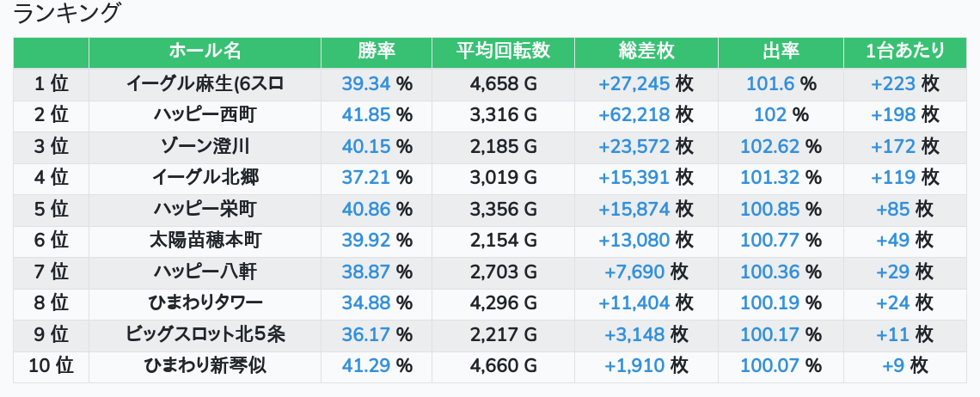The image size is (980, 397).
Task: Click the 出率 column header
Action: (x=781, y=52)
